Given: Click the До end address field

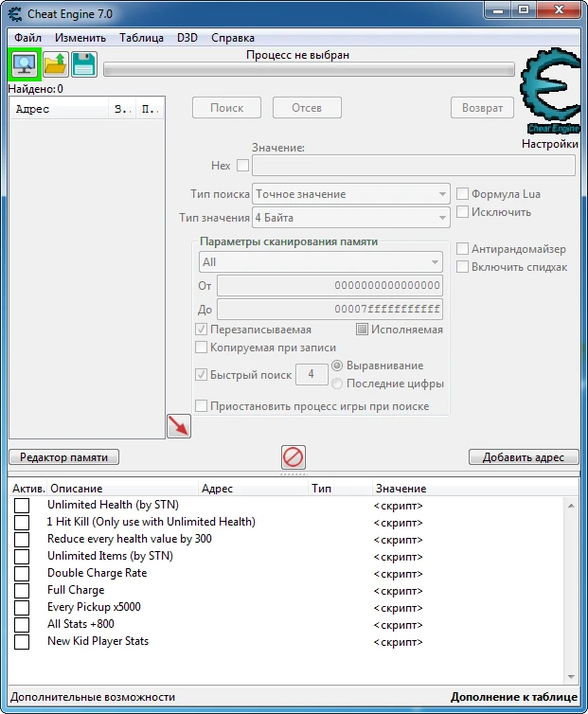Looking at the screenshot, I should click(330, 310).
